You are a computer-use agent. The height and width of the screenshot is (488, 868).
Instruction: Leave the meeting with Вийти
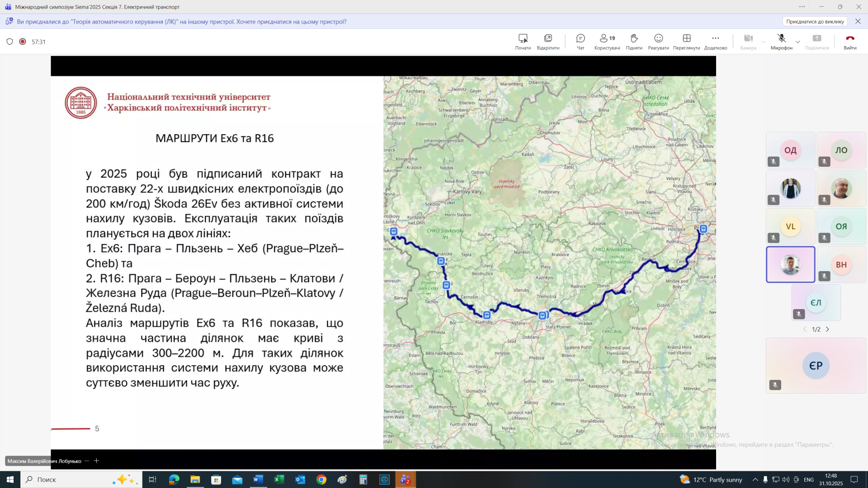pyautogui.click(x=850, y=41)
